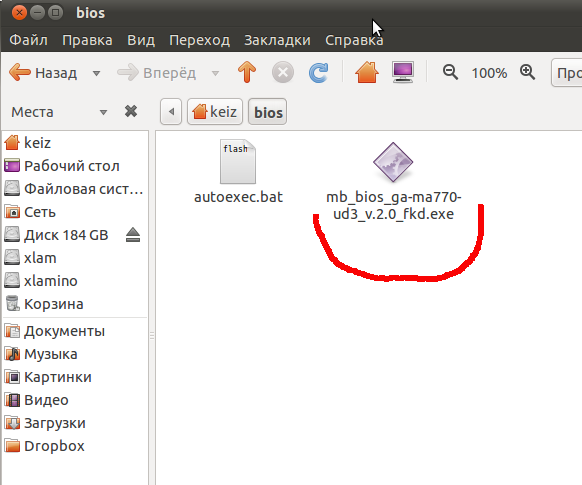Open the Назад history dropdown arrow

pos(97,73)
